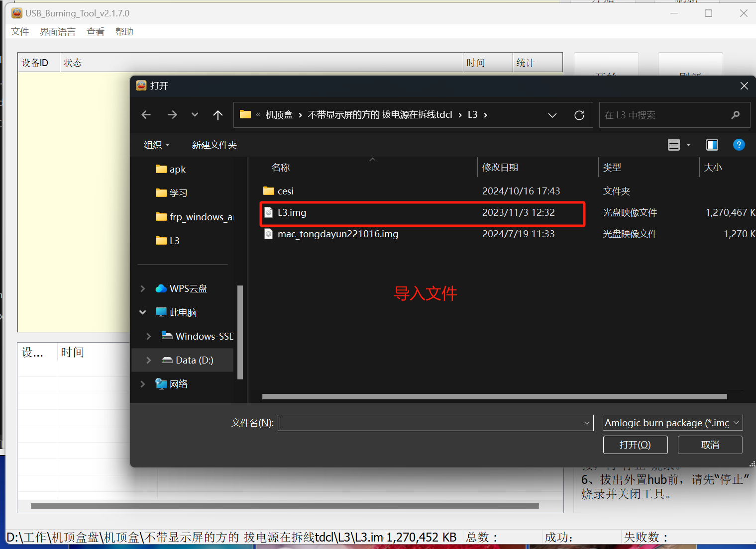
Task: Click the forward navigation arrow
Action: coord(172,115)
